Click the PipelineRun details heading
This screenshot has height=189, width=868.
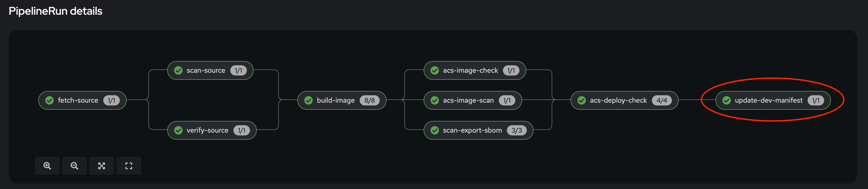pos(55,11)
